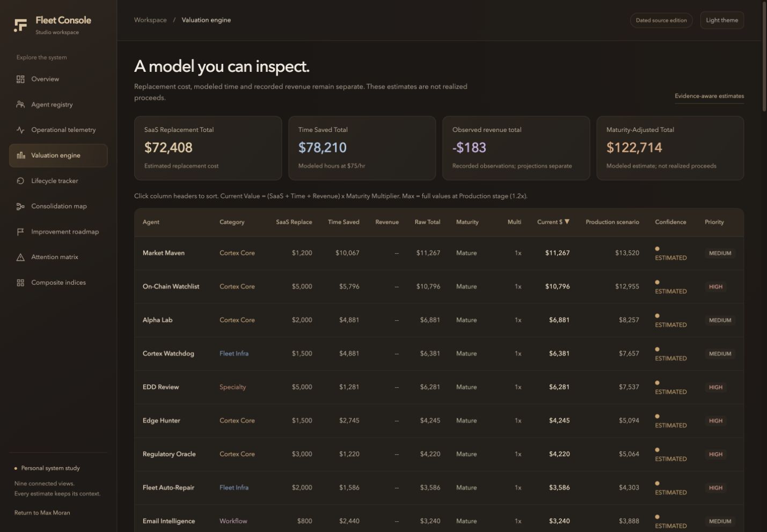Click Fleet Infra category for Cortex Watchdog

click(234, 353)
